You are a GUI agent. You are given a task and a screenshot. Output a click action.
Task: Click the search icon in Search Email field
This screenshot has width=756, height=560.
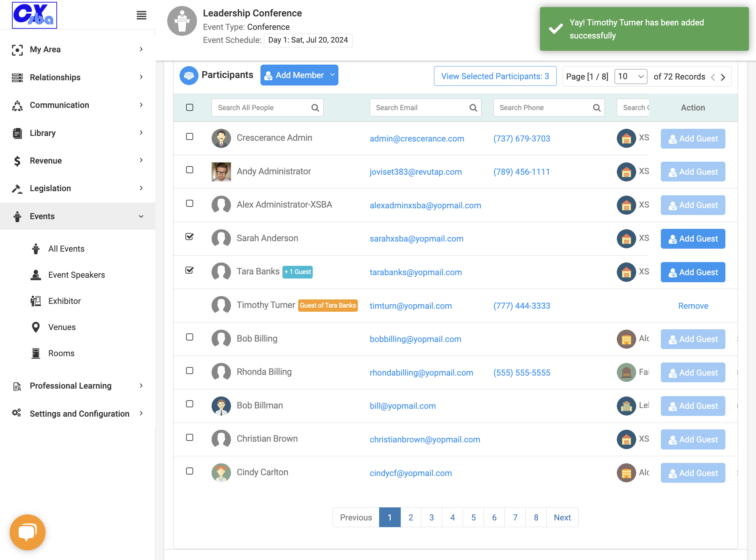473,108
